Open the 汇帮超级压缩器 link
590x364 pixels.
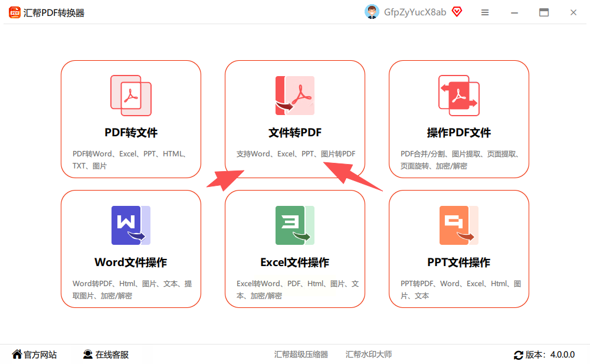tap(301, 354)
